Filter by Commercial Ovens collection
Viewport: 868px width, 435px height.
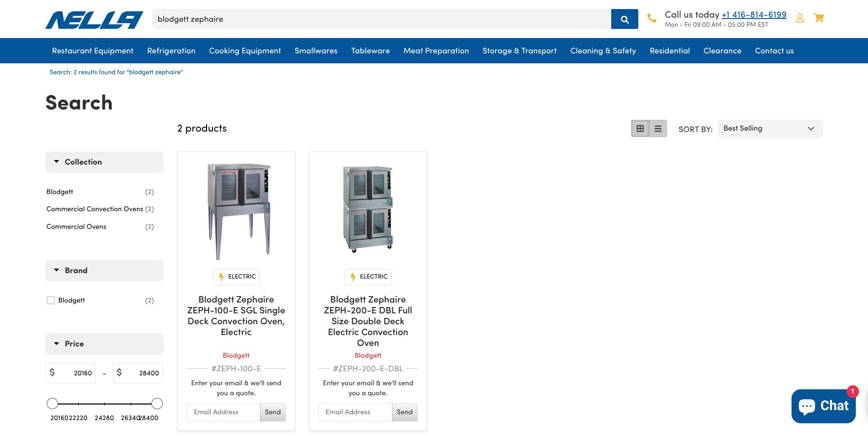(76, 227)
